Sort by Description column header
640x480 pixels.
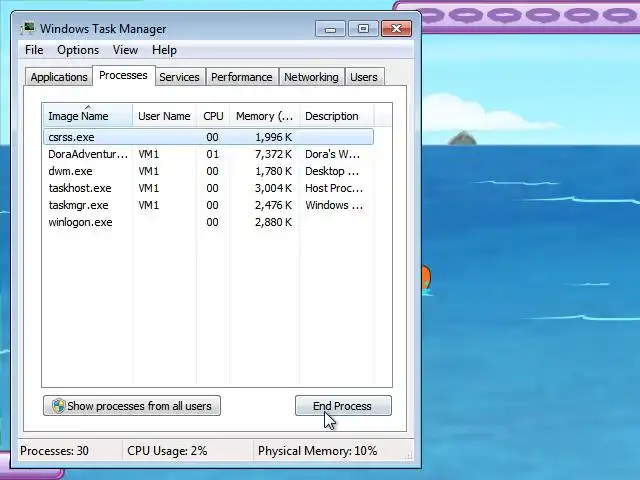[x=336, y=116]
